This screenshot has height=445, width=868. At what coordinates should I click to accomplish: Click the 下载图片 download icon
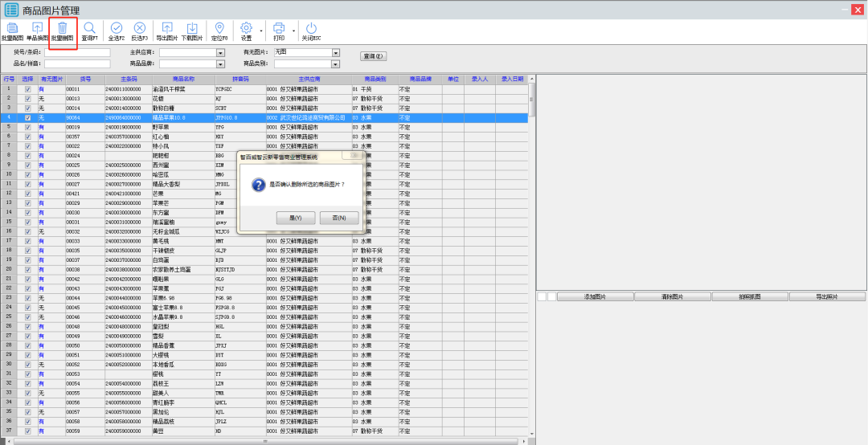pos(191,31)
